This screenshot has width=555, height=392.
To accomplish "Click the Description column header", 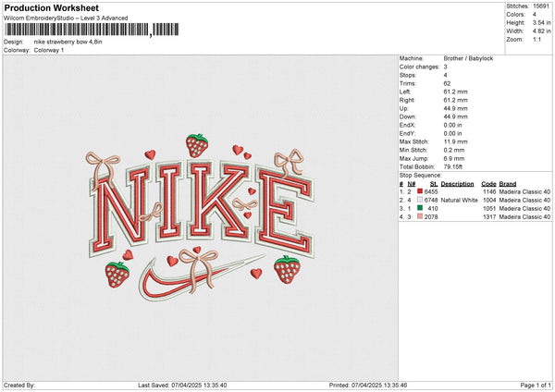I will (x=457, y=183).
